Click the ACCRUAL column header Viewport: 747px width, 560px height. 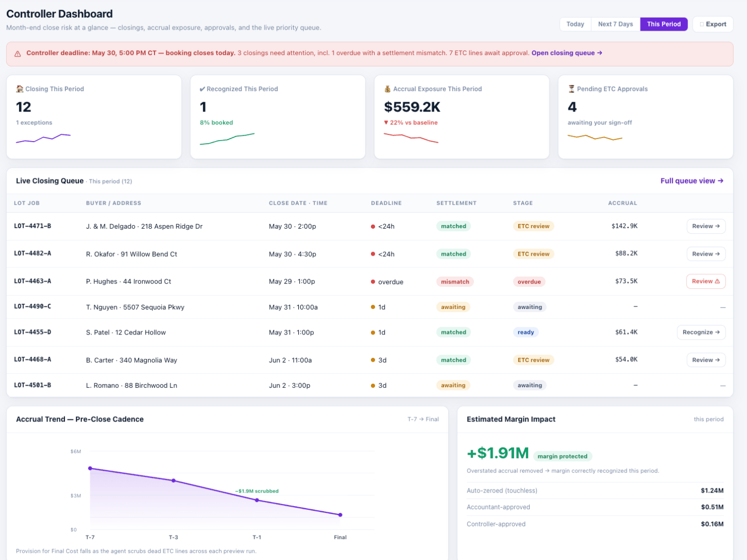(622, 203)
